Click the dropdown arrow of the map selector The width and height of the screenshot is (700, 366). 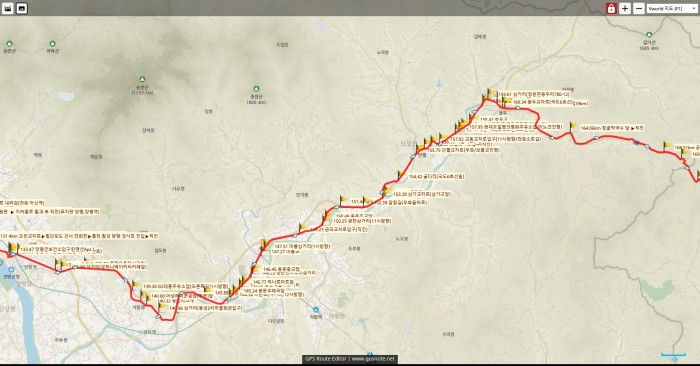pyautogui.click(x=694, y=8)
